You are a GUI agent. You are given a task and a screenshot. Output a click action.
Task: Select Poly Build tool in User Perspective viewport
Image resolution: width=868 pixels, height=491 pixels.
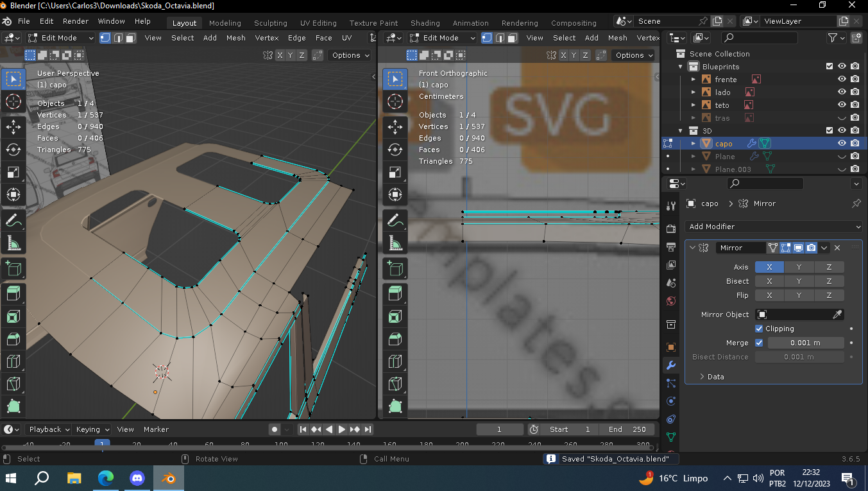[13, 406]
